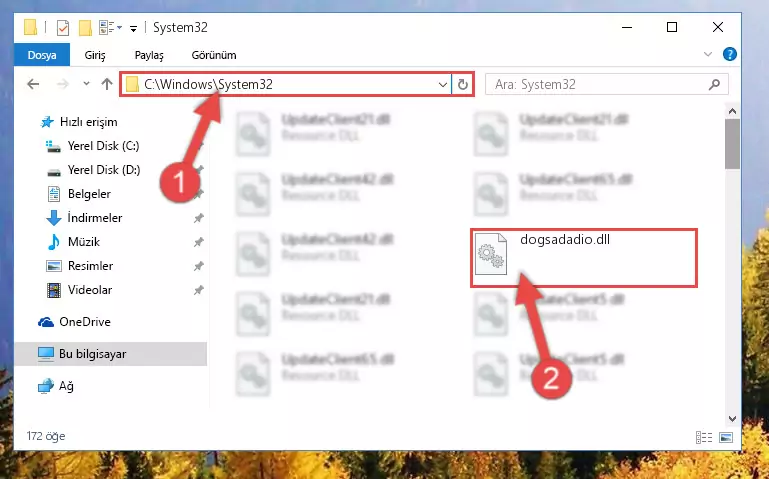Click the Ara: System32 search field
This screenshot has height=479, width=769.
(607, 84)
